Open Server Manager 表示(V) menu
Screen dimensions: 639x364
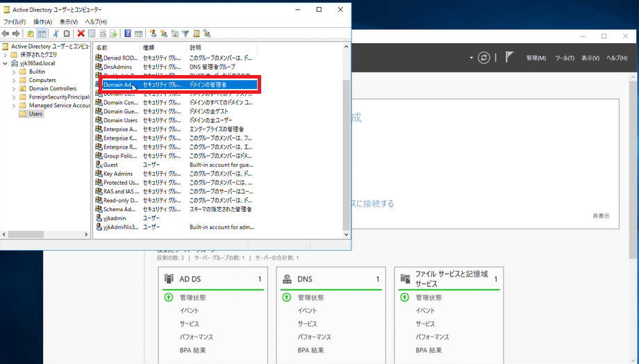pyautogui.click(x=590, y=58)
